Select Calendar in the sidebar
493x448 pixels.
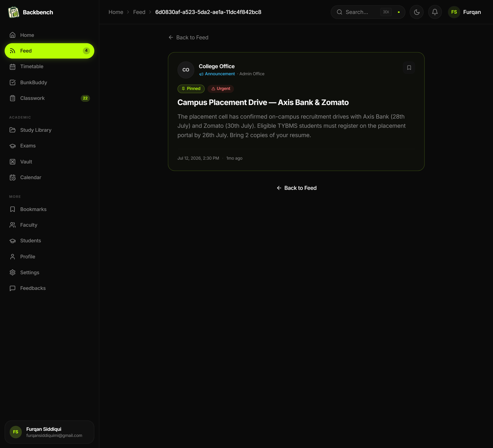49,177
